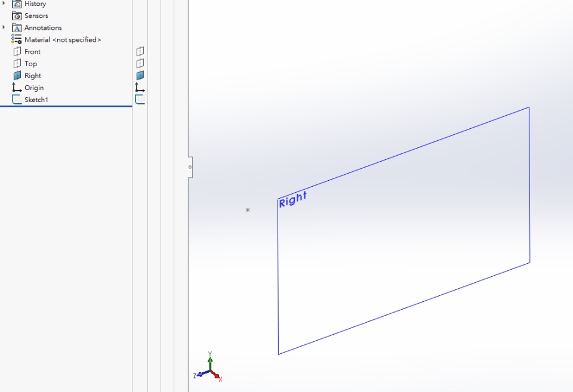This screenshot has height=392, width=573.
Task: Click the Material icon
Action: coord(17,39)
